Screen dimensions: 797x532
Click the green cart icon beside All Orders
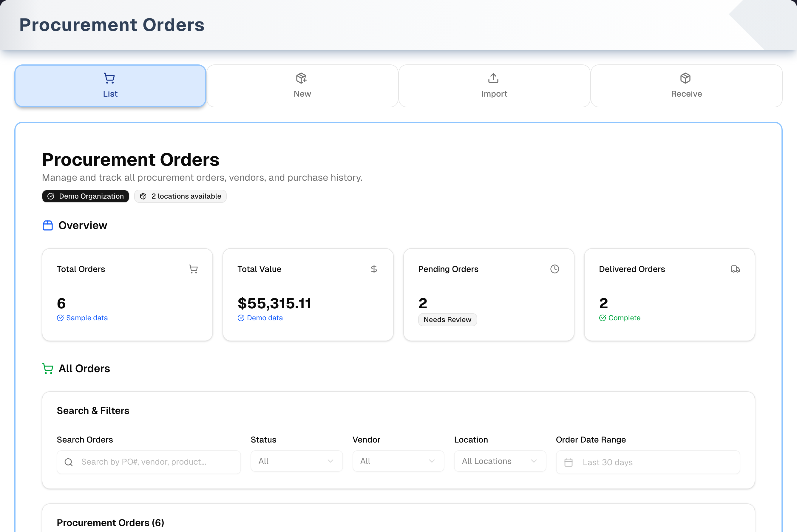coord(47,369)
